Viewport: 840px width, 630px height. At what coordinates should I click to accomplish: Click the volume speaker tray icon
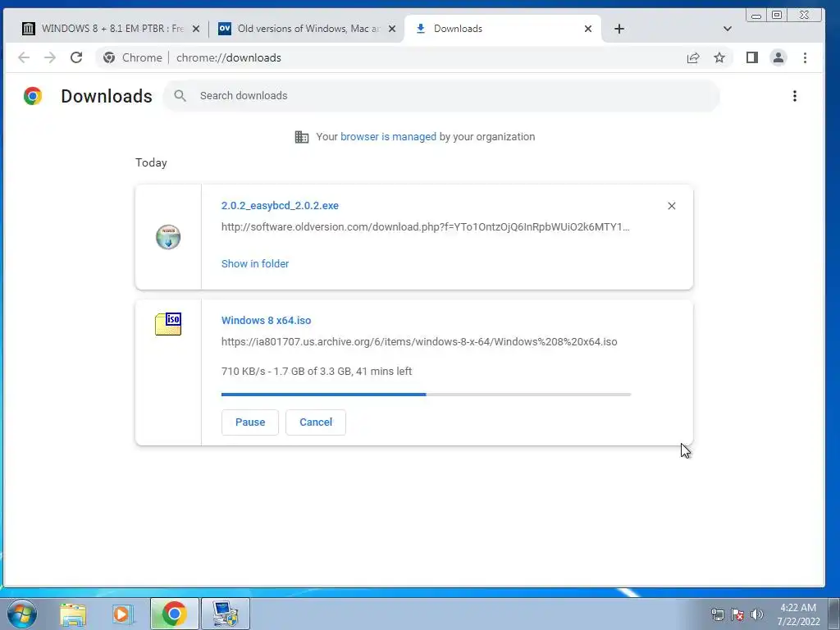757,614
